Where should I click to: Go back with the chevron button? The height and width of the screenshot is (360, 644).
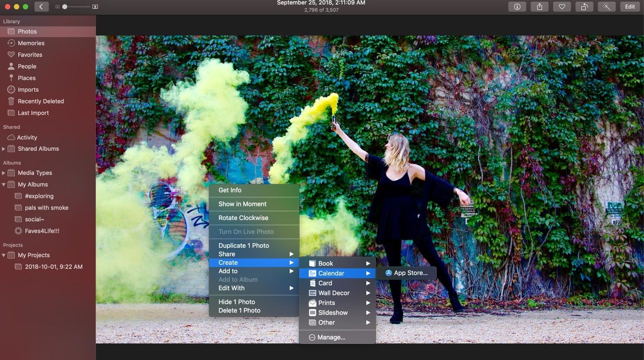[41, 7]
